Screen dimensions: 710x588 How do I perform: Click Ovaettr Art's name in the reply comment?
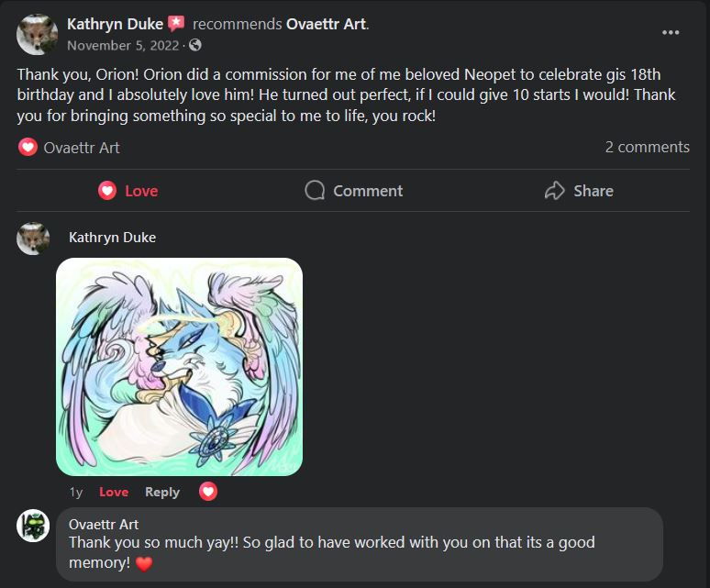[x=104, y=524]
